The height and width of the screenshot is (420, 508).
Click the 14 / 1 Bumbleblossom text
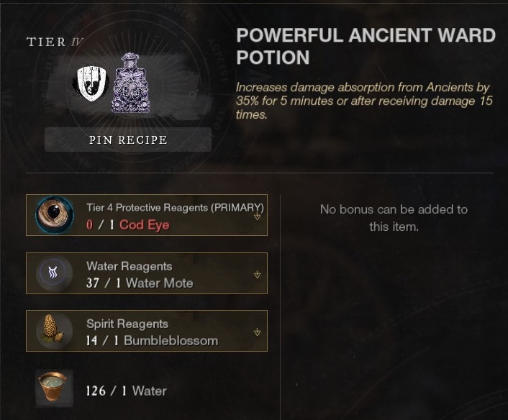click(152, 341)
